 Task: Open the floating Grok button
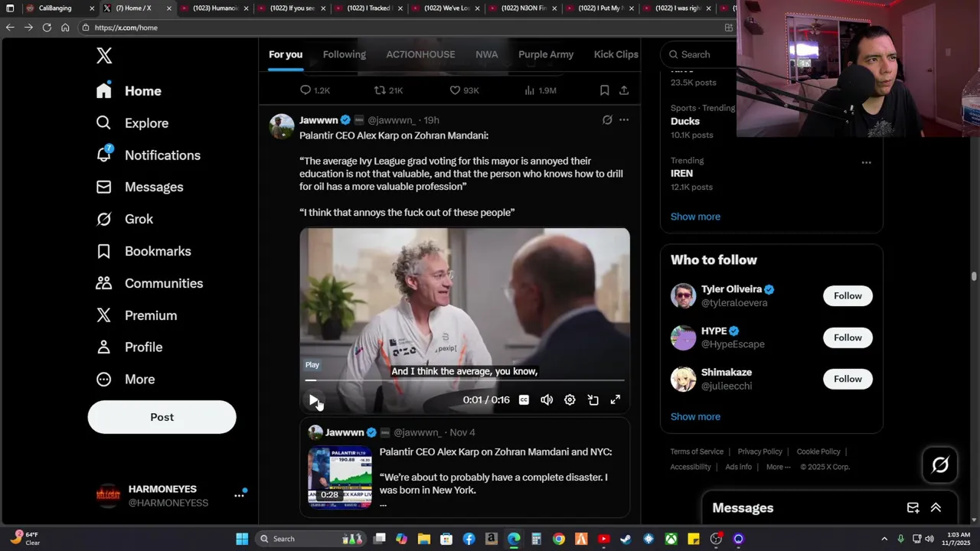pos(940,465)
